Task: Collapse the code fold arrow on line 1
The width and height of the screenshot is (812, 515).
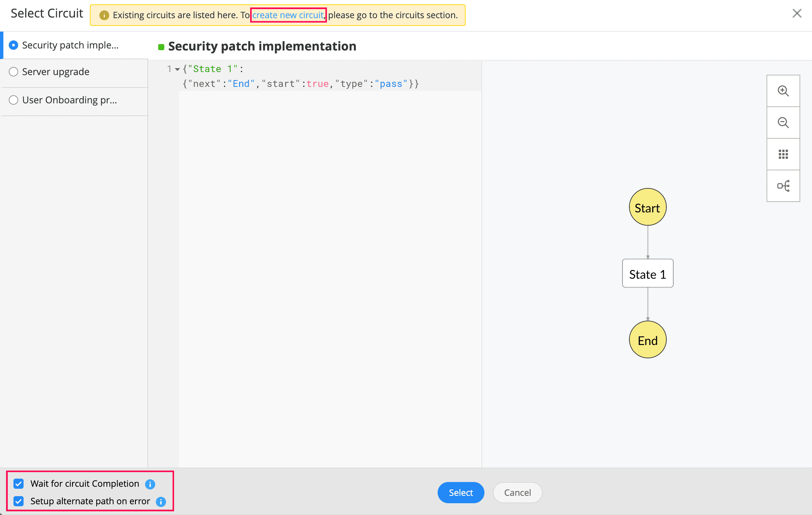Action: tap(177, 69)
